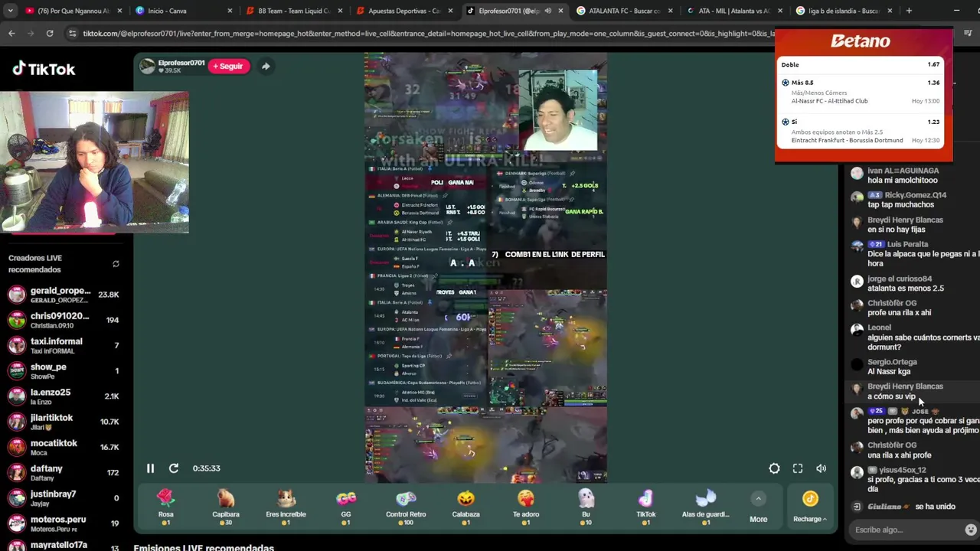Switch to liga b de islandia tab
This screenshot has height=551, width=980.
click(x=844, y=11)
